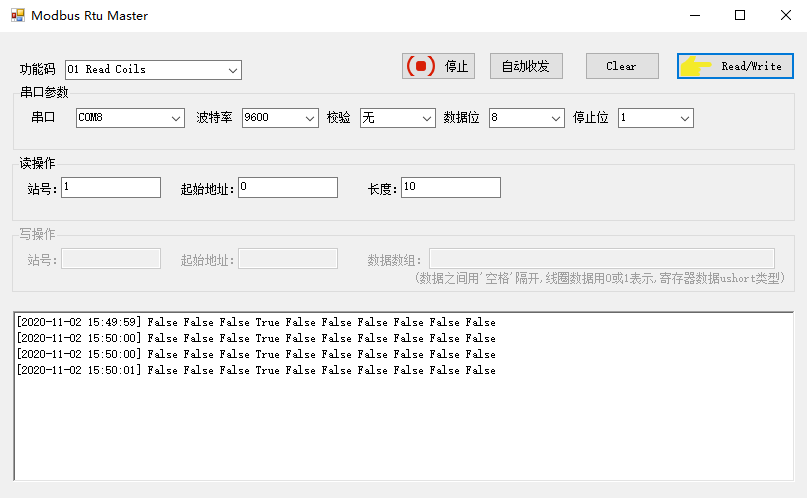The height and width of the screenshot is (498, 807).
Task: Open the 停止位 stop bits dropdown
Action: tap(656, 118)
